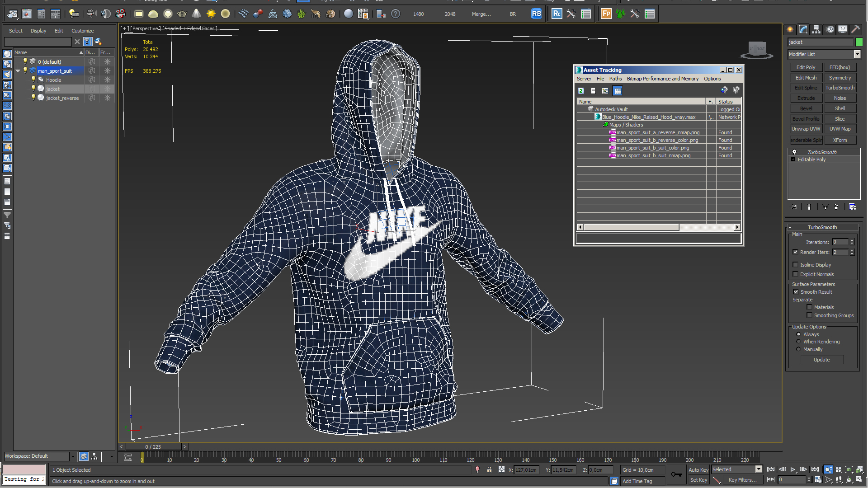Click the jacket object color swatch
This screenshot has height=488, width=868.
point(859,42)
